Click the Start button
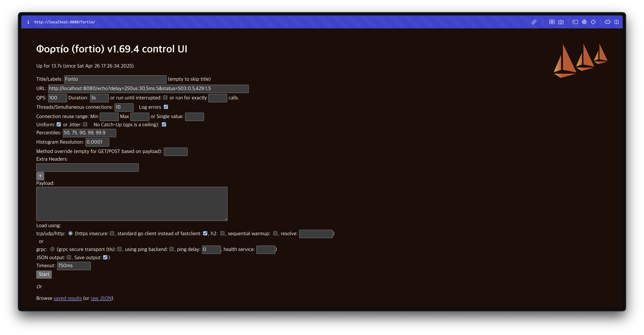 (44, 274)
